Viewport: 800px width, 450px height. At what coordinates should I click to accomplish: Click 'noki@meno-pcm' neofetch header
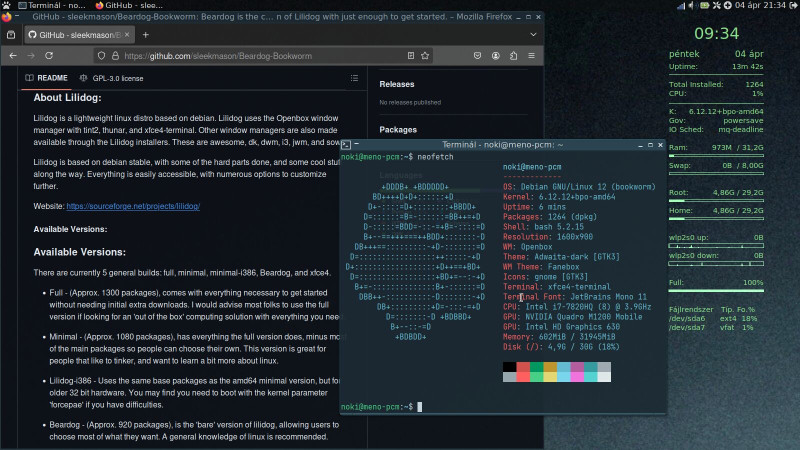point(532,167)
